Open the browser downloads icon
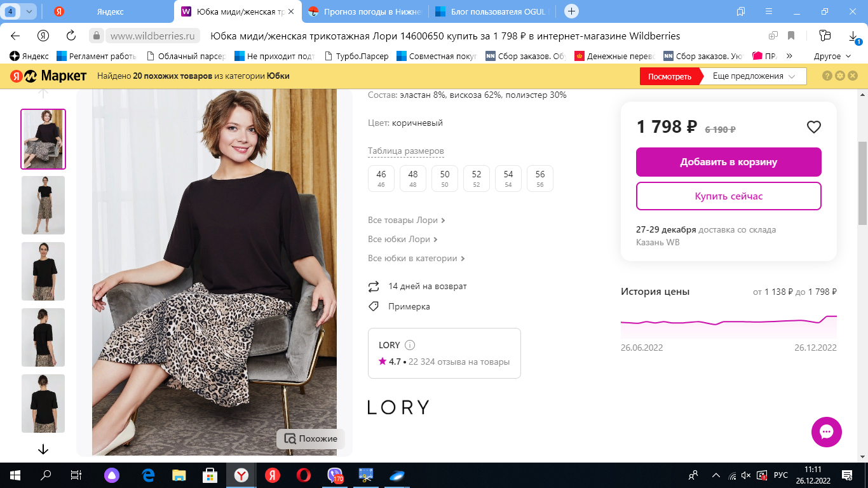This screenshot has height=488, width=868. coord(852,36)
